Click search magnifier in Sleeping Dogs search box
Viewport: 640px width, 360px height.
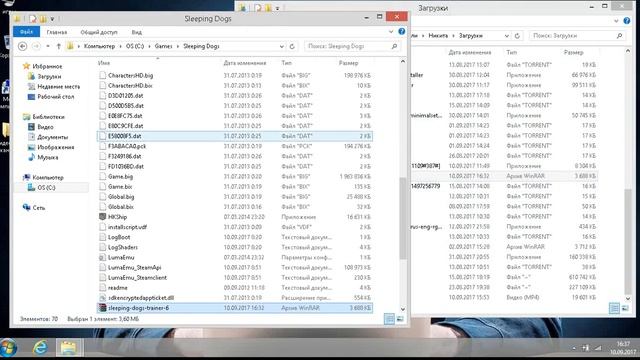pyautogui.click(x=394, y=46)
